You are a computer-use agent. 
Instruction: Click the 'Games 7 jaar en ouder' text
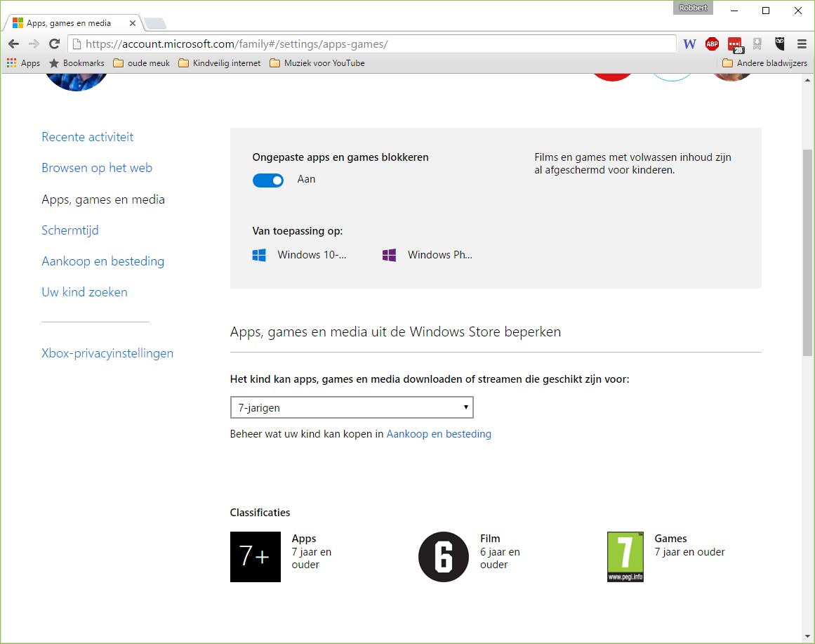(689, 545)
